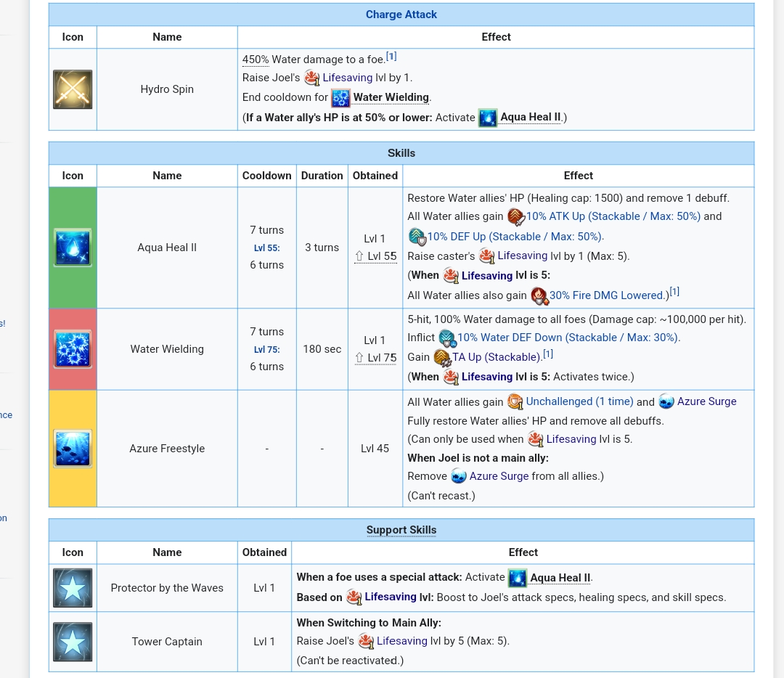Click footnote [1] after Fire DMG Lowered
The image size is (784, 678).
(674, 292)
